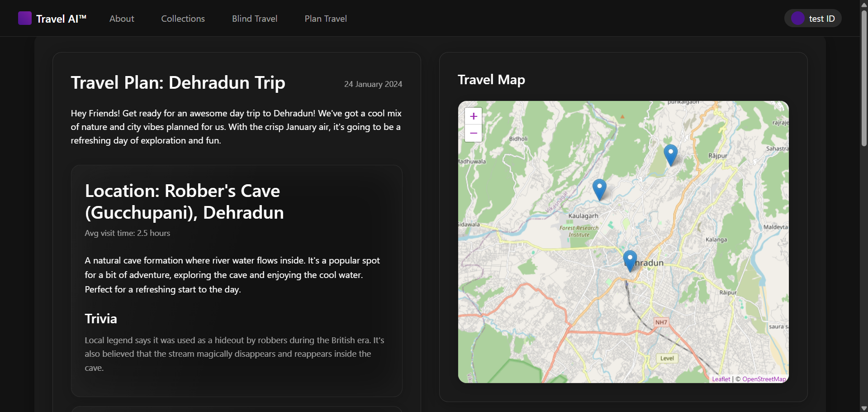Open the Blind Travel section
Viewport: 868px width, 412px height.
click(x=255, y=19)
